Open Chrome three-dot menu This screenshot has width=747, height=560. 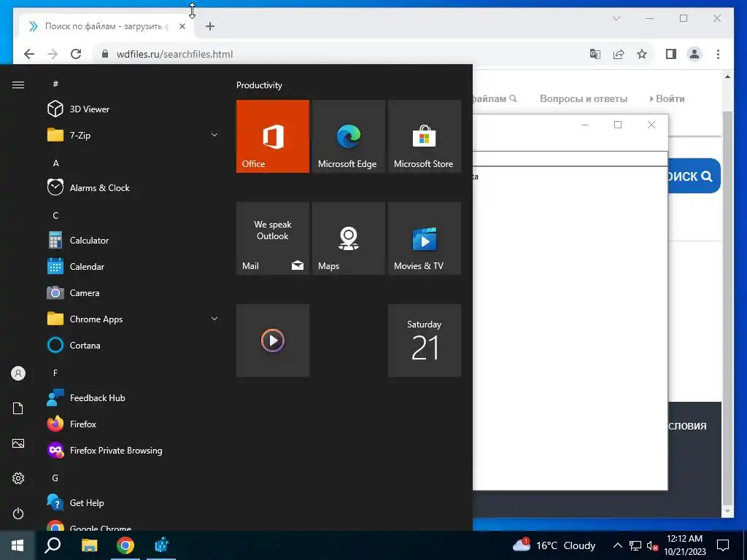718,54
